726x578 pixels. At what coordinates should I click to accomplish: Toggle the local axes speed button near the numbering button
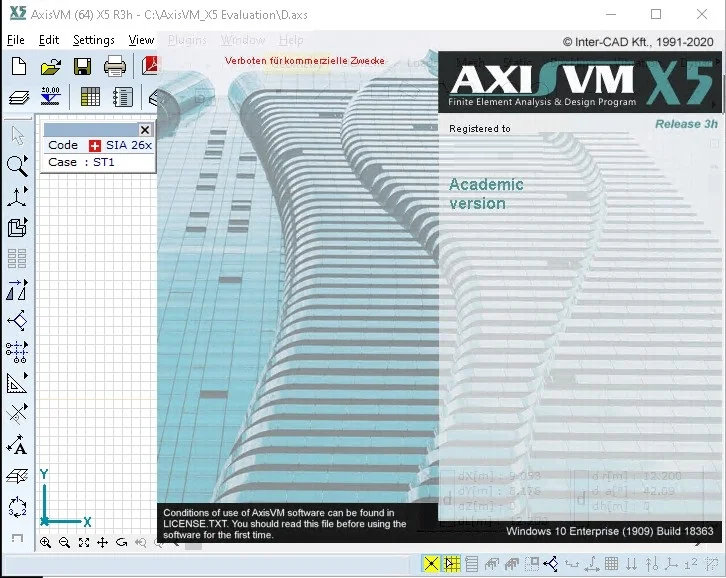[x=671, y=564]
